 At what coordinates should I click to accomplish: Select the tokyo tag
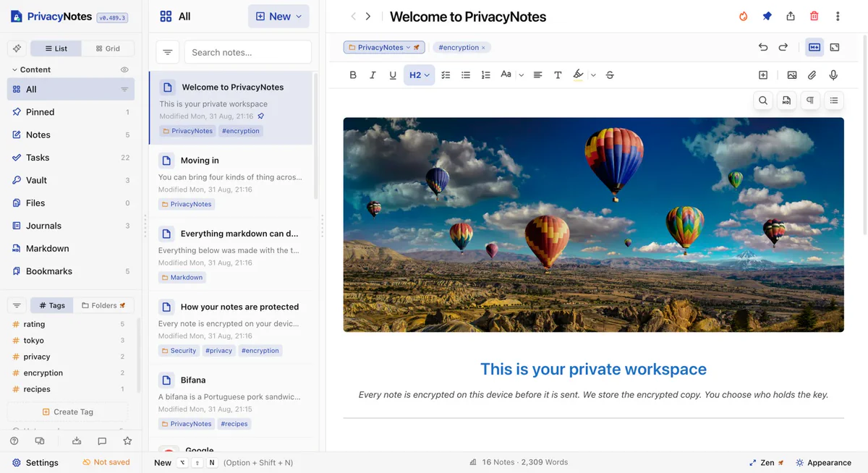tap(69, 341)
